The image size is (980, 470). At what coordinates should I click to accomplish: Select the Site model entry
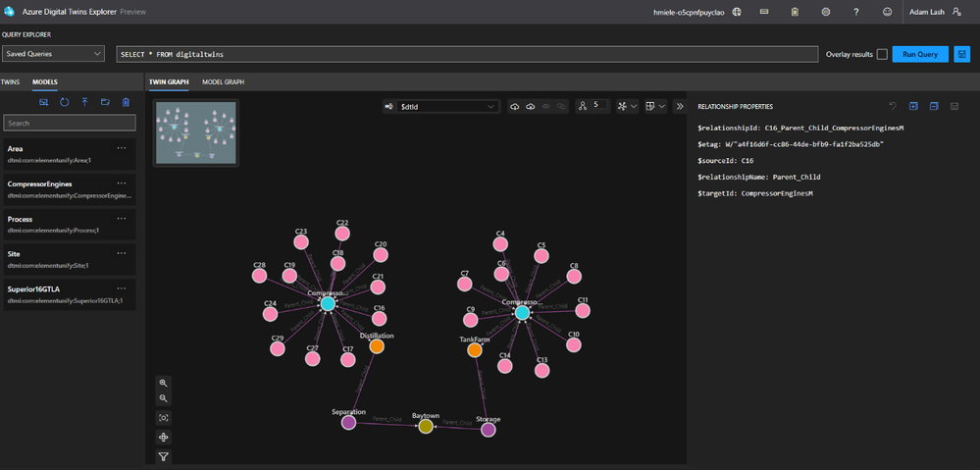pos(69,259)
